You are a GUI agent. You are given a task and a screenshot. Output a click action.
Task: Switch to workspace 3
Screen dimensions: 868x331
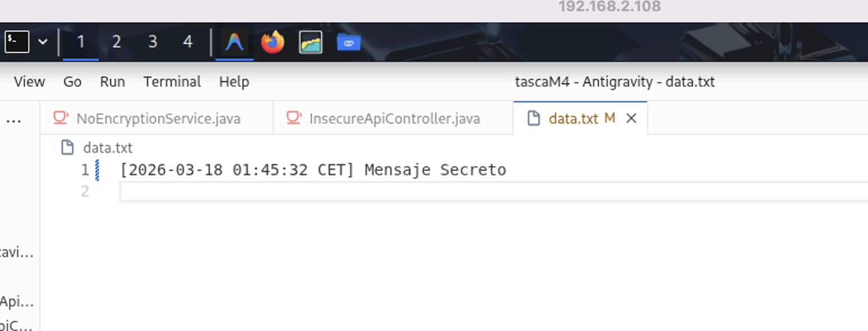(153, 42)
